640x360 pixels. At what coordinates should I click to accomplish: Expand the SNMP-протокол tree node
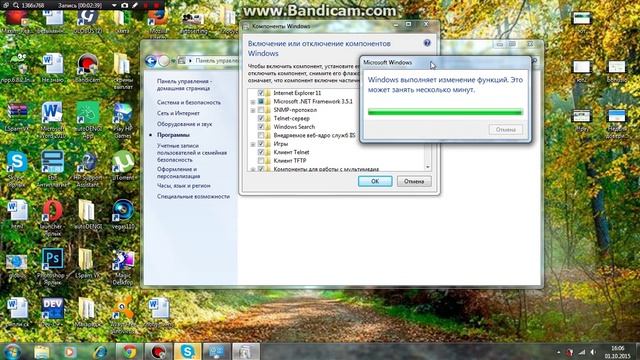[x=253, y=111]
